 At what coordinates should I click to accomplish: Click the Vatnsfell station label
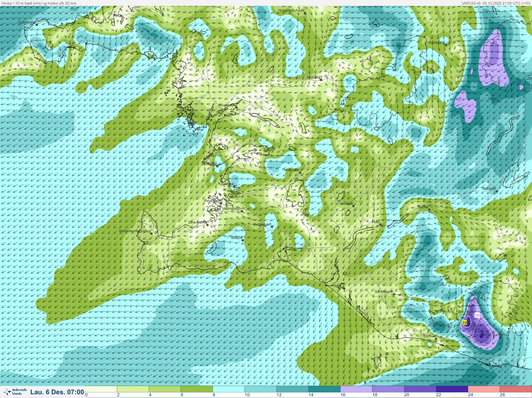[x=489, y=188]
